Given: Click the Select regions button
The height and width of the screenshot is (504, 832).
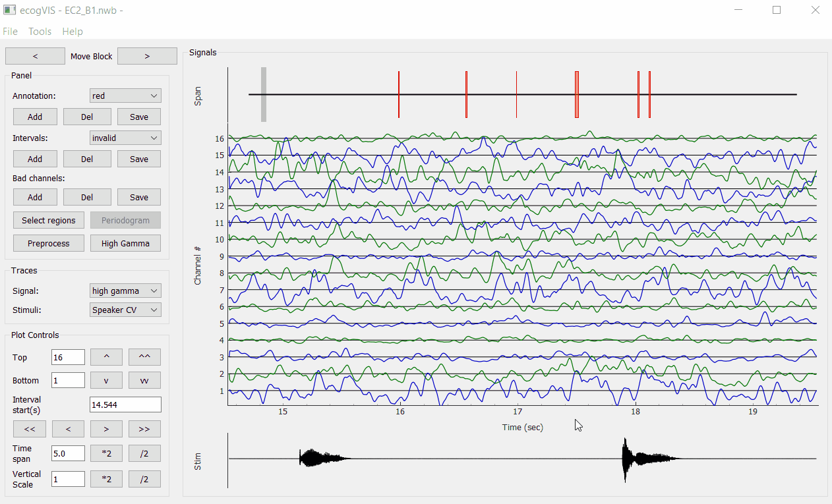Looking at the screenshot, I should click(49, 220).
